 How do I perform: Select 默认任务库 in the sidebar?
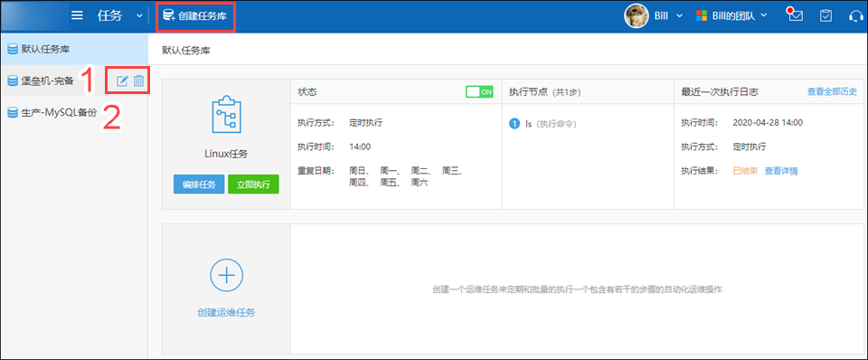click(x=74, y=49)
